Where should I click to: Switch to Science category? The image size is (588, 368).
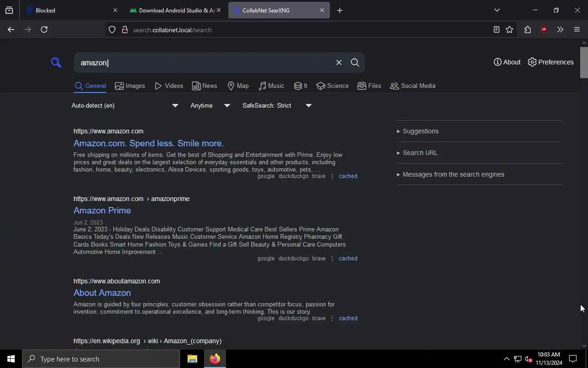click(332, 86)
